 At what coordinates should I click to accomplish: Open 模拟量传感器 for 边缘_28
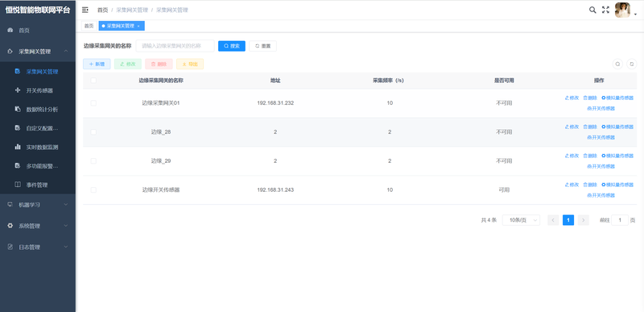[x=617, y=127]
